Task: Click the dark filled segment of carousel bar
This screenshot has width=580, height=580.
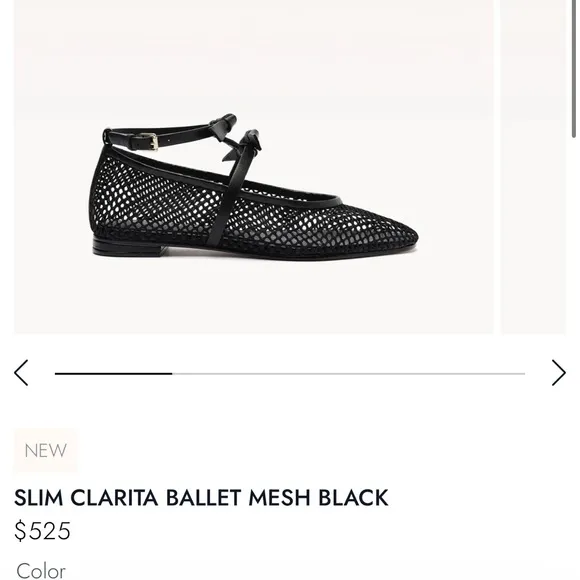Action: (x=114, y=374)
